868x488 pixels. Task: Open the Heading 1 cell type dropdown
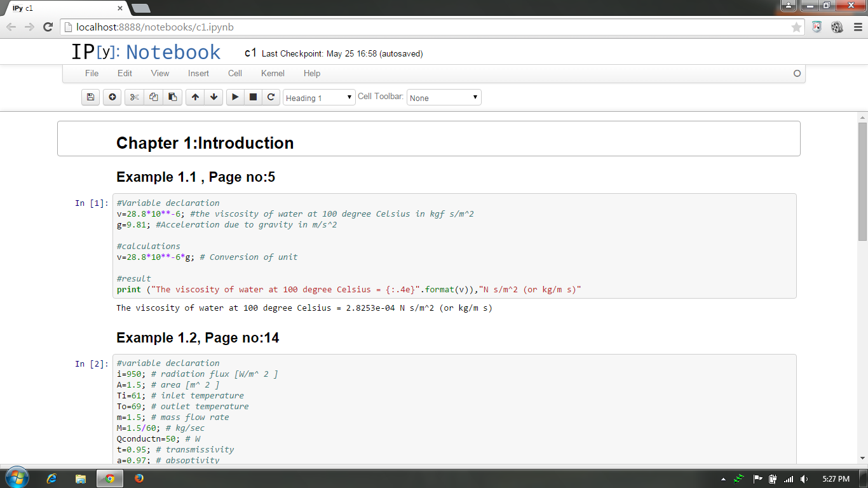[x=319, y=98]
